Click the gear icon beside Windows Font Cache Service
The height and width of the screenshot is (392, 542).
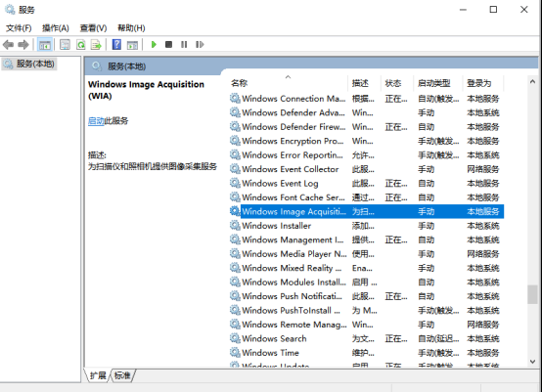click(235, 197)
